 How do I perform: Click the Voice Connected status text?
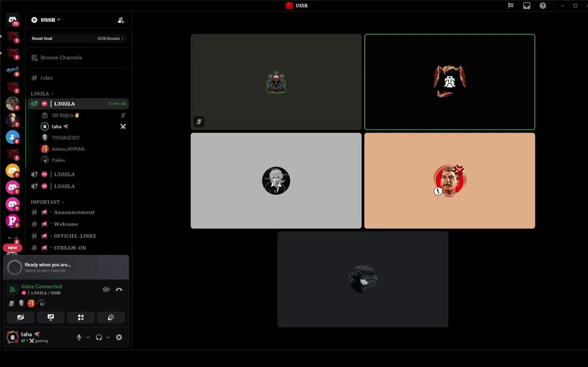[x=41, y=286]
